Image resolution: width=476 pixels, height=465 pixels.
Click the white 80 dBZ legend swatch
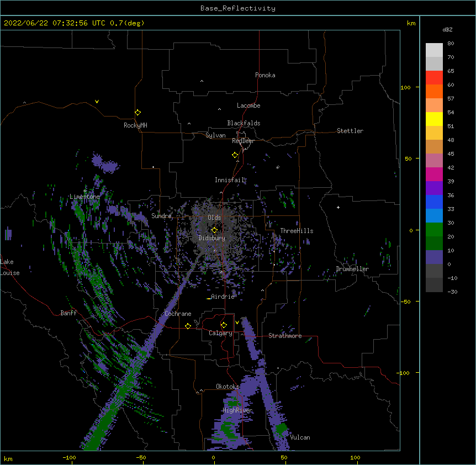[x=434, y=50]
